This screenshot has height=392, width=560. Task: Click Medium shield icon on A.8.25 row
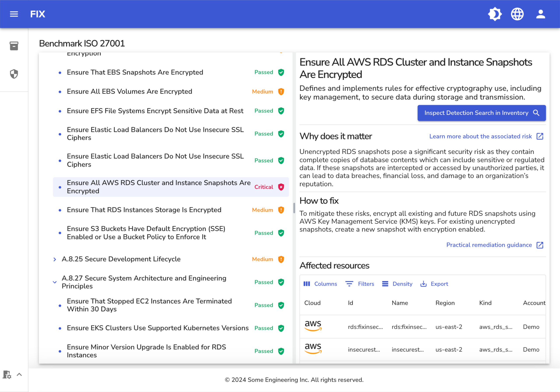coord(281,259)
